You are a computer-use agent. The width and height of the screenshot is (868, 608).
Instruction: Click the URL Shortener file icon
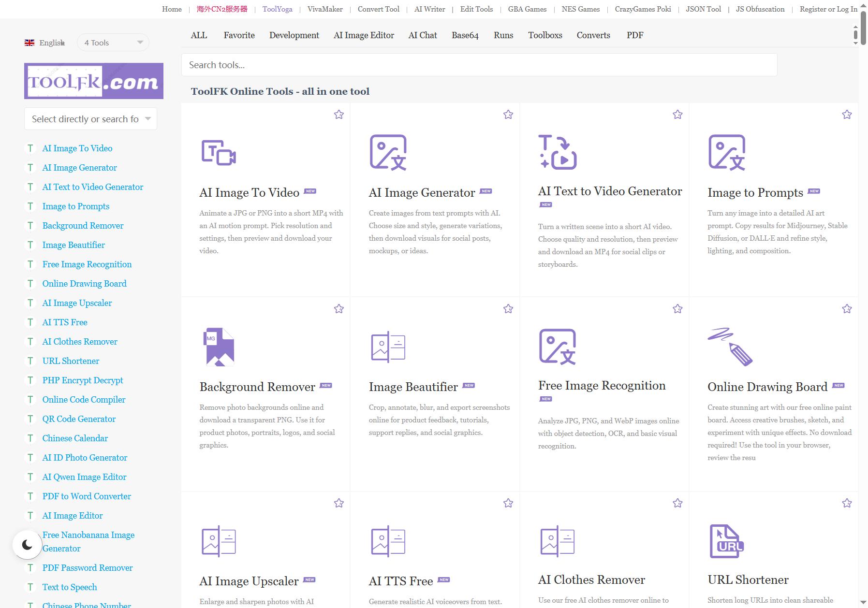click(726, 541)
